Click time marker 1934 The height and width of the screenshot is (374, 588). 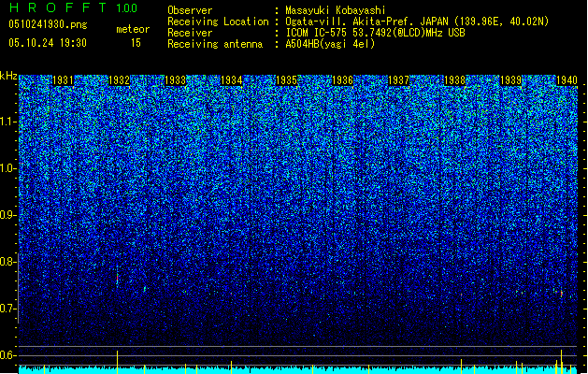pos(232,80)
